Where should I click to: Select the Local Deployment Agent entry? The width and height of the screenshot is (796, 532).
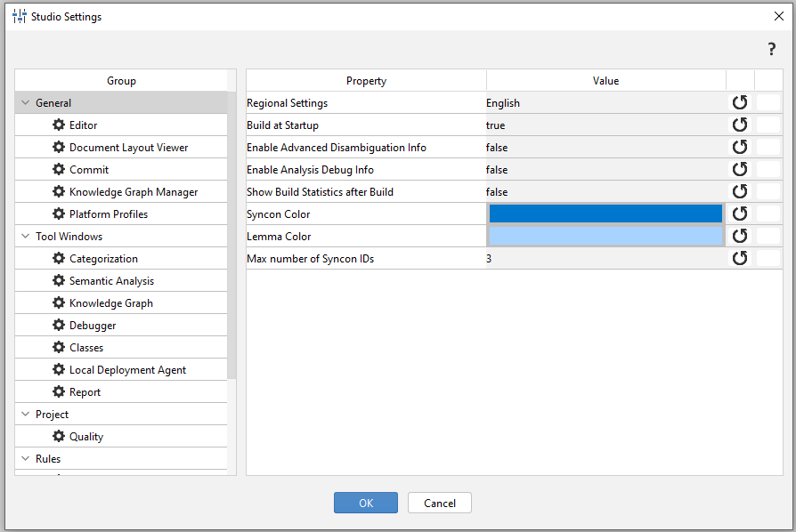coord(127,370)
